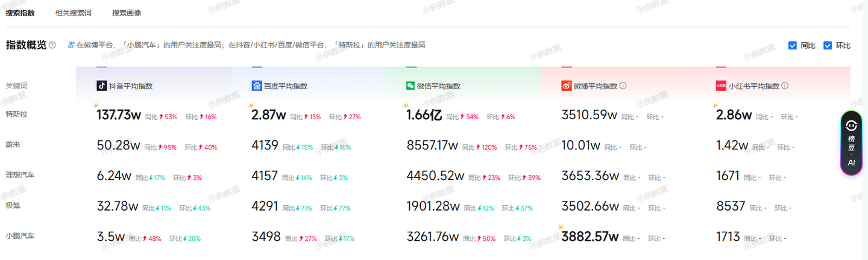Click the 3653.36w Weibo value for 理想汽车
The image size is (868, 260).
click(590, 176)
